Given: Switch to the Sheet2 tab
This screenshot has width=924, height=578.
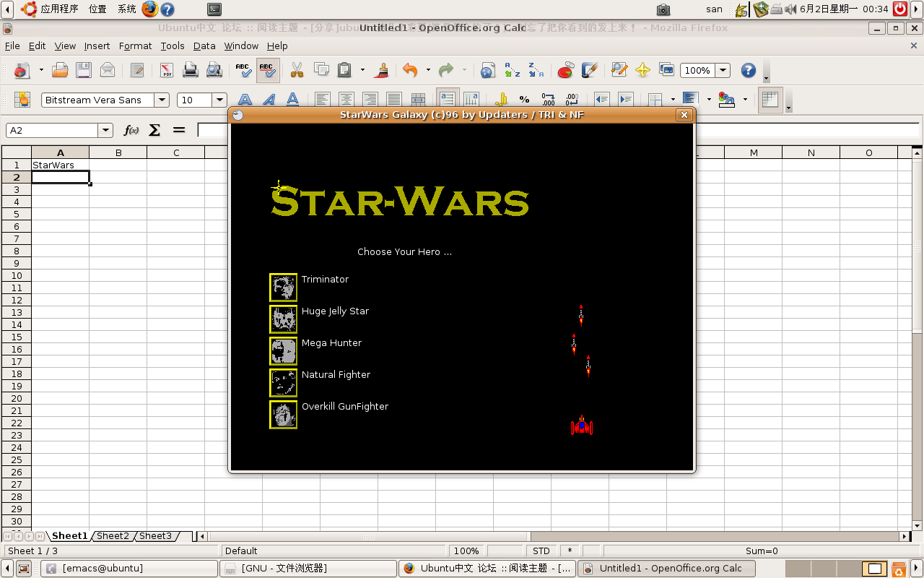Looking at the screenshot, I should pos(113,536).
